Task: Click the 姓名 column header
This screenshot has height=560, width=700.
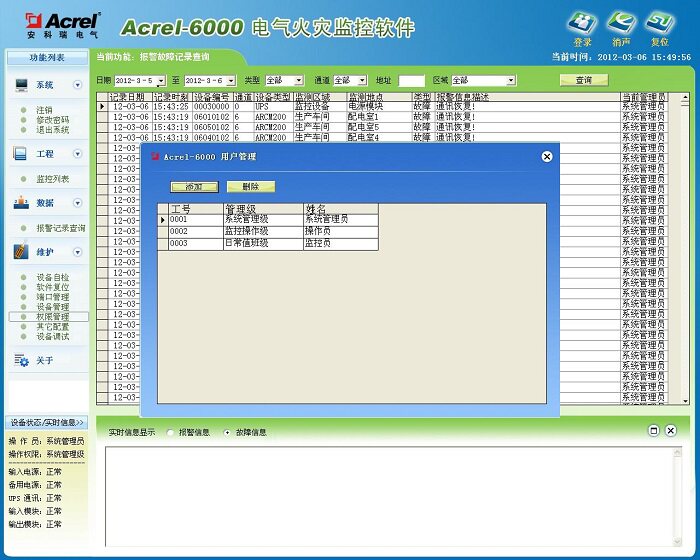Action: click(341, 209)
